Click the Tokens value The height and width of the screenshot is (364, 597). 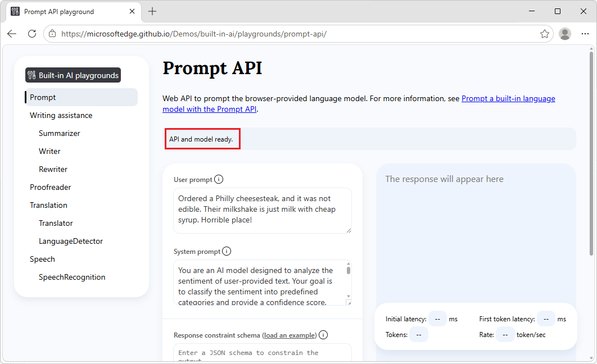pos(419,334)
